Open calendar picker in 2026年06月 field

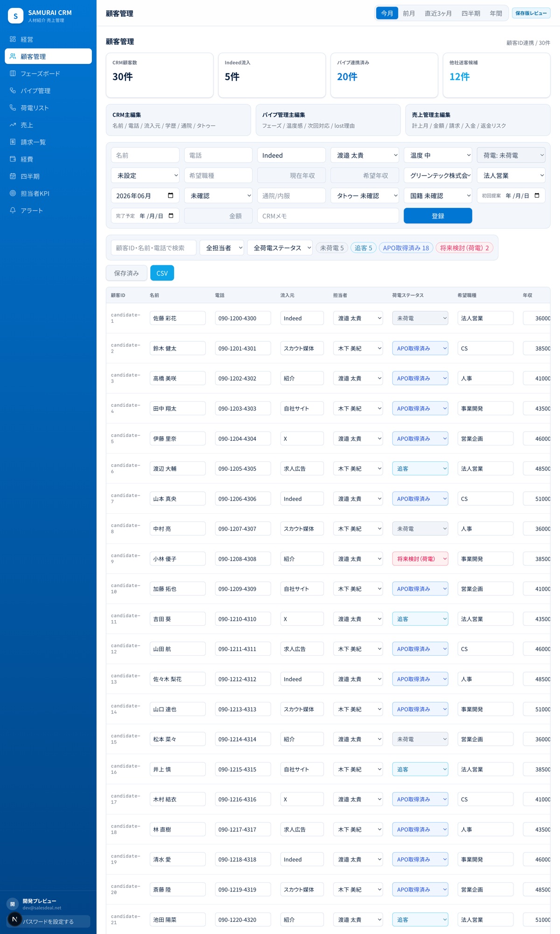[170, 196]
